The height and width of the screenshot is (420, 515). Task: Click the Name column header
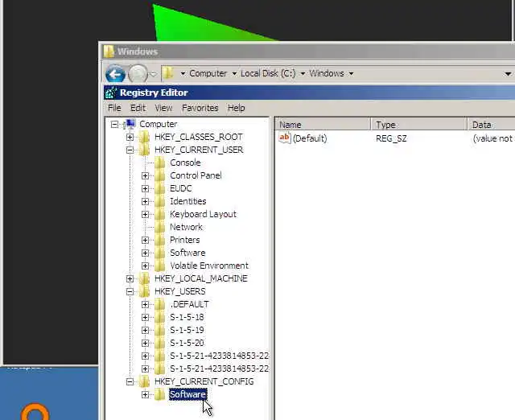323,125
